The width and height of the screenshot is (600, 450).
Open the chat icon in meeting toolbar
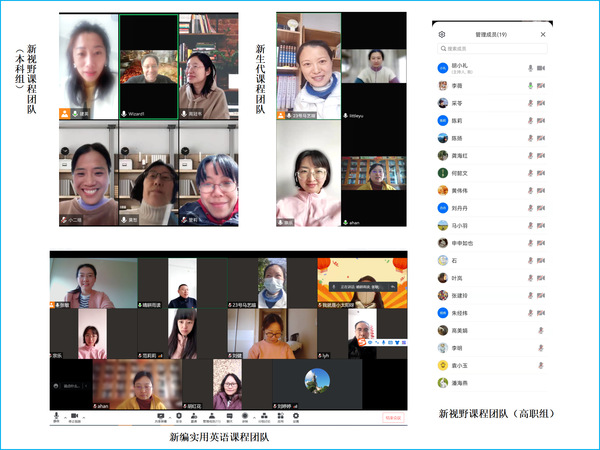[x=229, y=415]
